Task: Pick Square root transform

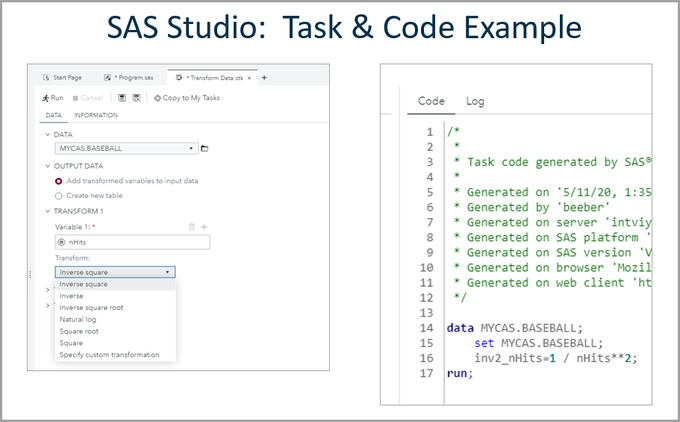Action: (x=115, y=331)
